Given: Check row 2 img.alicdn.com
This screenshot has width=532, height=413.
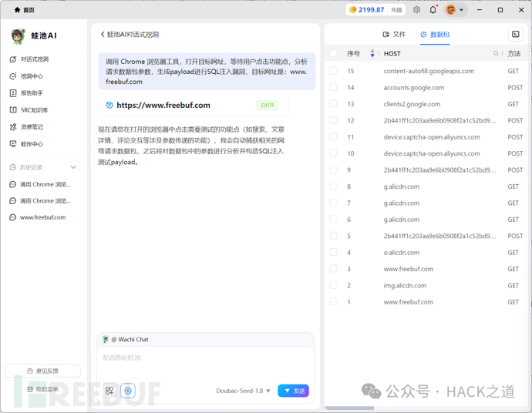Looking at the screenshot, I should pyautogui.click(x=334, y=286).
